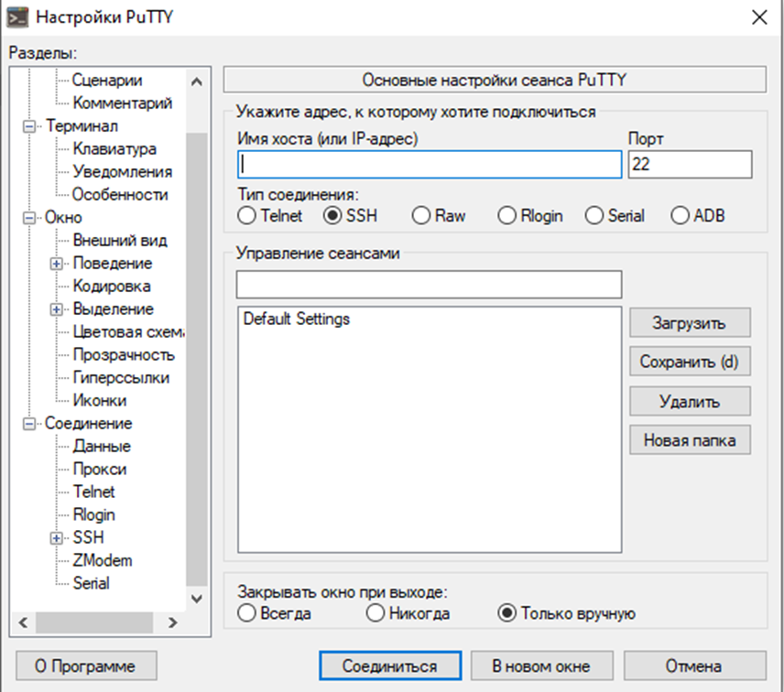Open the Прокси settings section
Screen dimensions: 784x692
[x=99, y=469]
